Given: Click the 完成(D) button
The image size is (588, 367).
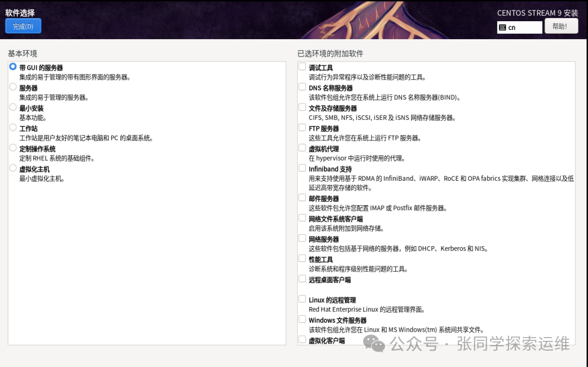Looking at the screenshot, I should click(x=22, y=26).
